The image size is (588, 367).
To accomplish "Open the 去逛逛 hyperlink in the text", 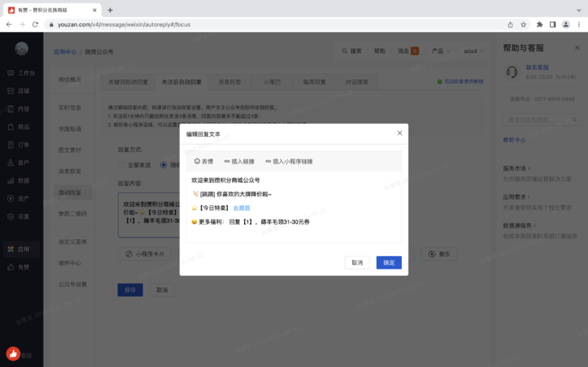I will 242,208.
